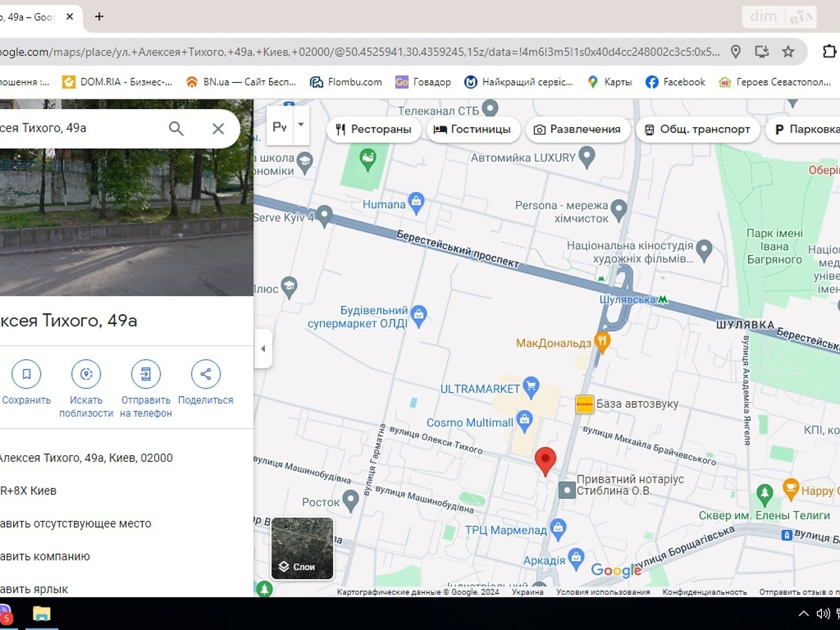
Task: Open the DOM.RIA bookmark
Action: pyautogui.click(x=117, y=82)
